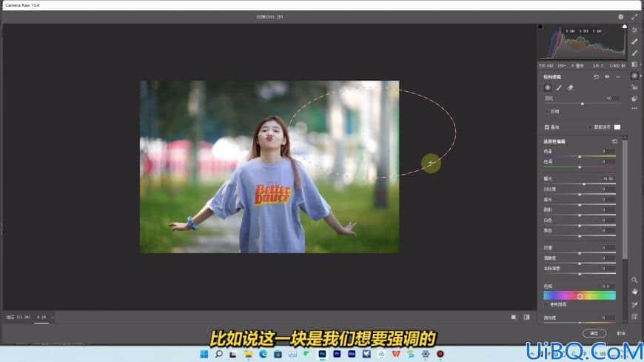The image size is (644, 362).
Task: Click the 适应 fit-in-view zoom option
Action: point(19,317)
